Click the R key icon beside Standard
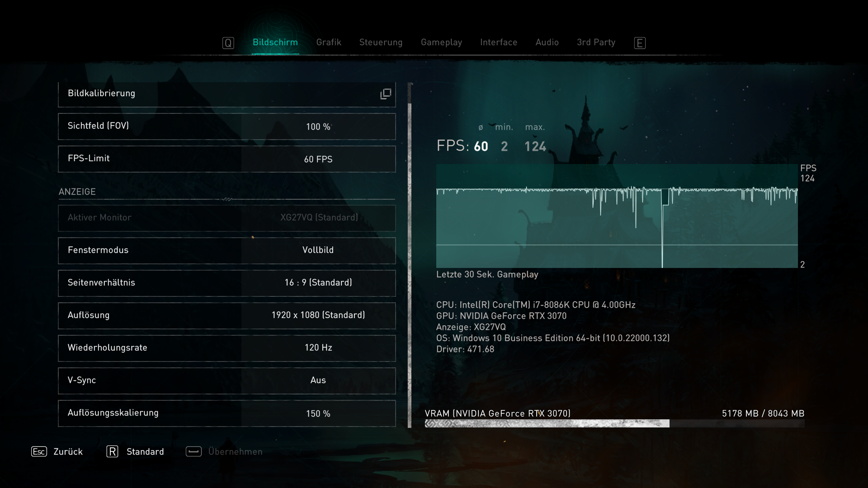This screenshot has width=868, height=488. (x=112, y=452)
